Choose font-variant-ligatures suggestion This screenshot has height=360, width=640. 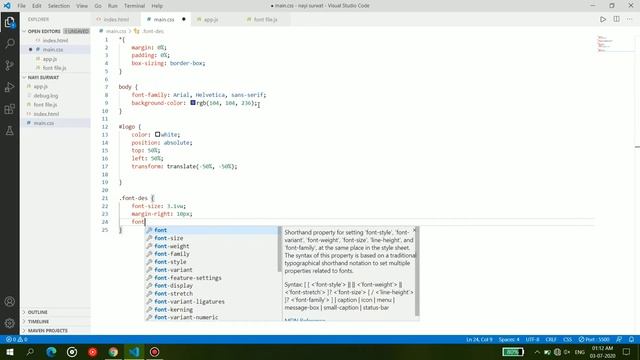tap(212, 302)
